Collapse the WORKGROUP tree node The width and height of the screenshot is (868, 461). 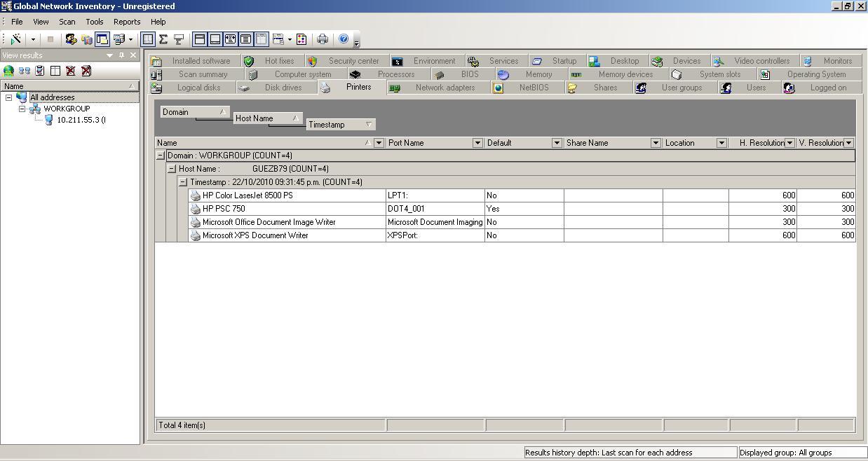pyautogui.click(x=22, y=109)
